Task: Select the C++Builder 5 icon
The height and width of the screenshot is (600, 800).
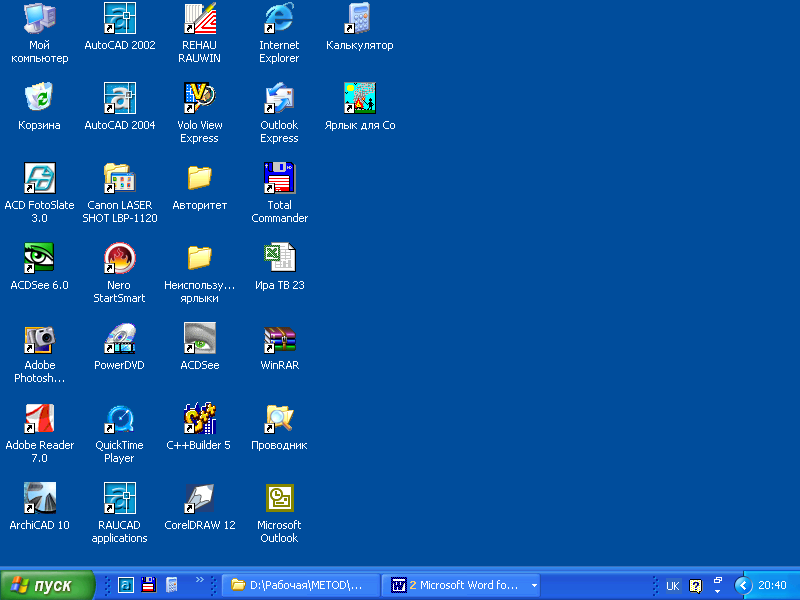Action: pyautogui.click(x=199, y=418)
